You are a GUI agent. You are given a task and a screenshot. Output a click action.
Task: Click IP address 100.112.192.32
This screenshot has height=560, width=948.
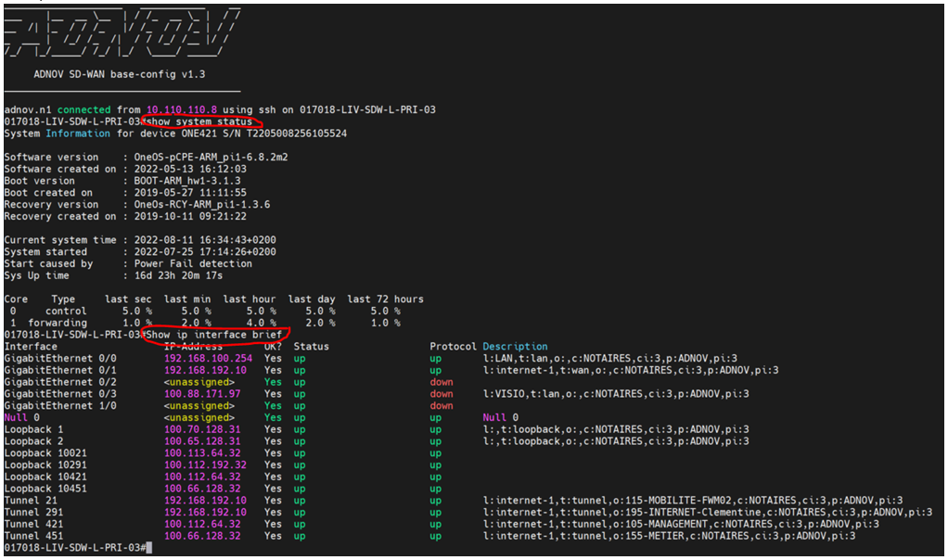(205, 465)
